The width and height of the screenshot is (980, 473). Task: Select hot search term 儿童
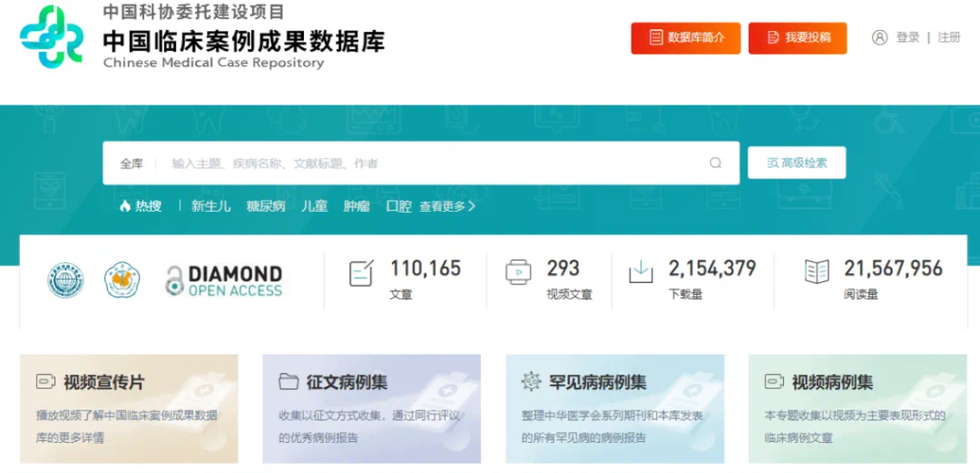314,206
